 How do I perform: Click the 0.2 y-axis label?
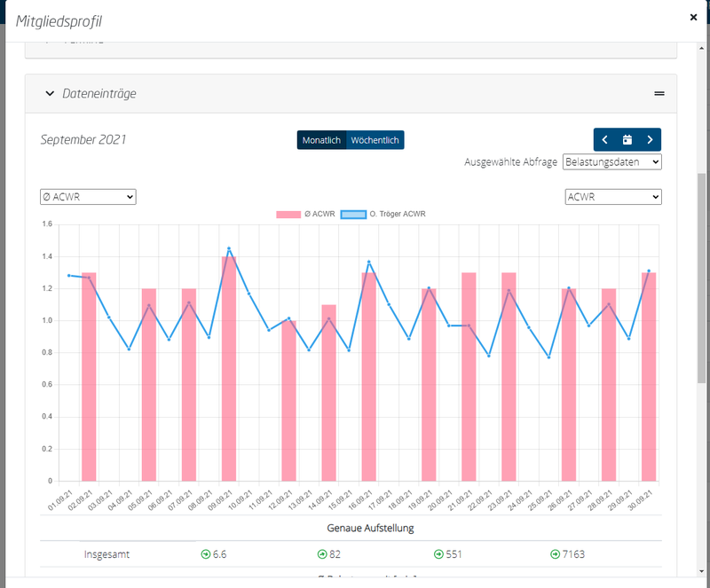pos(47,449)
